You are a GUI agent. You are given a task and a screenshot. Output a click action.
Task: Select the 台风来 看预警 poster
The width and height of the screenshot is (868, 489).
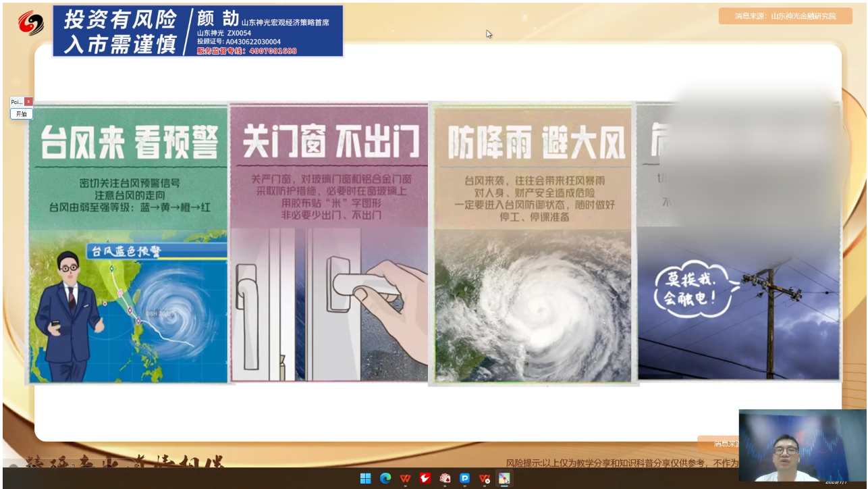128,244
